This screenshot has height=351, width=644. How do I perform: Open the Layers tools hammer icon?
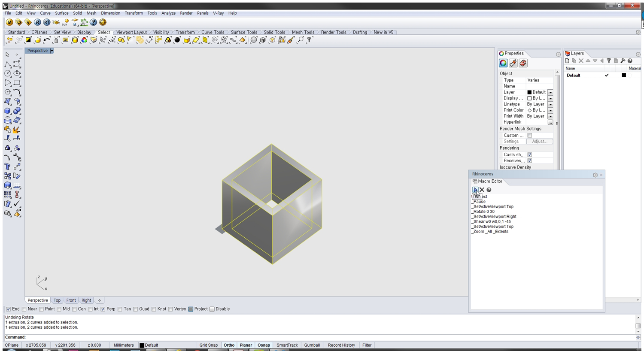click(x=623, y=61)
